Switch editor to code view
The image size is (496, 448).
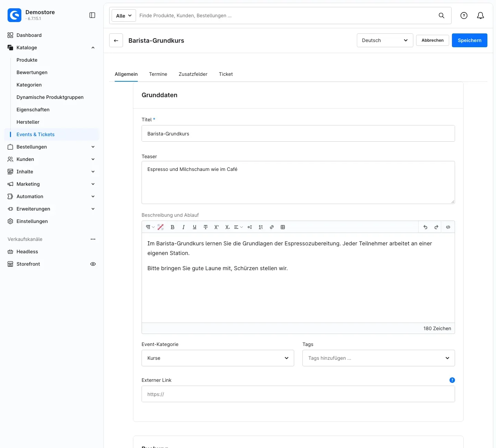448,227
